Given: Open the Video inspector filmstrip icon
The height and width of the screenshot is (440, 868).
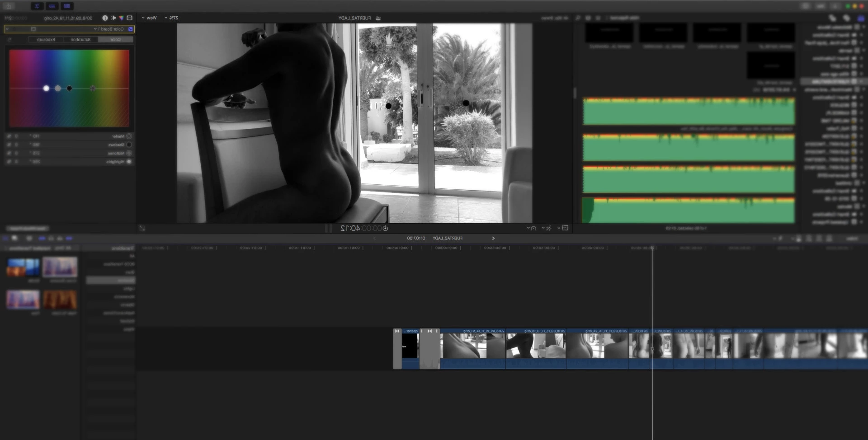Looking at the screenshot, I should (130, 18).
